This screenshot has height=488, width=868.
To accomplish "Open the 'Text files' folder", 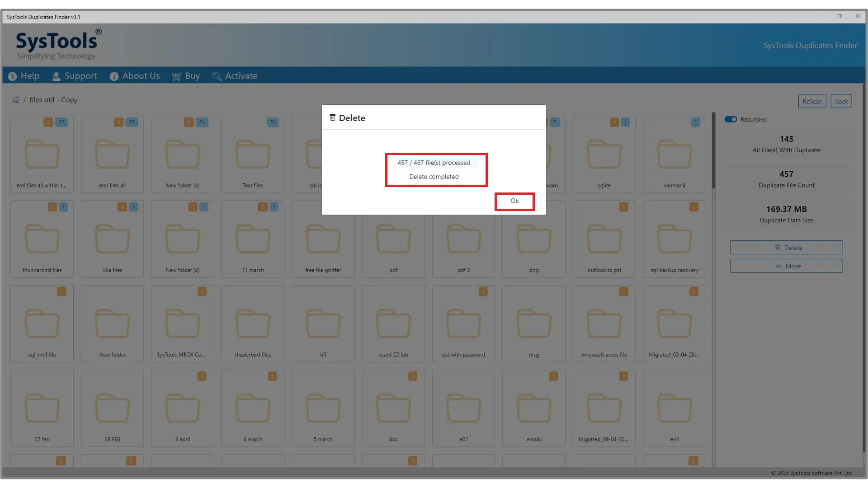I will 253,155.
